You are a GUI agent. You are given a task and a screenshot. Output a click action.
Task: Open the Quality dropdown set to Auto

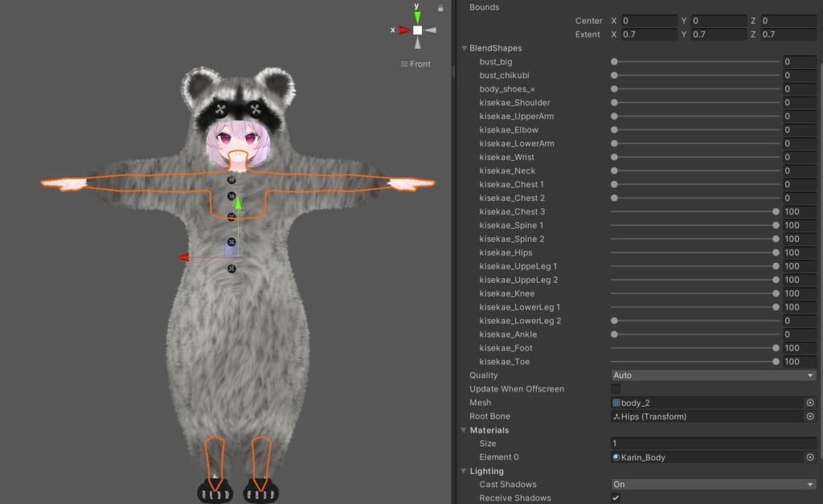click(714, 375)
